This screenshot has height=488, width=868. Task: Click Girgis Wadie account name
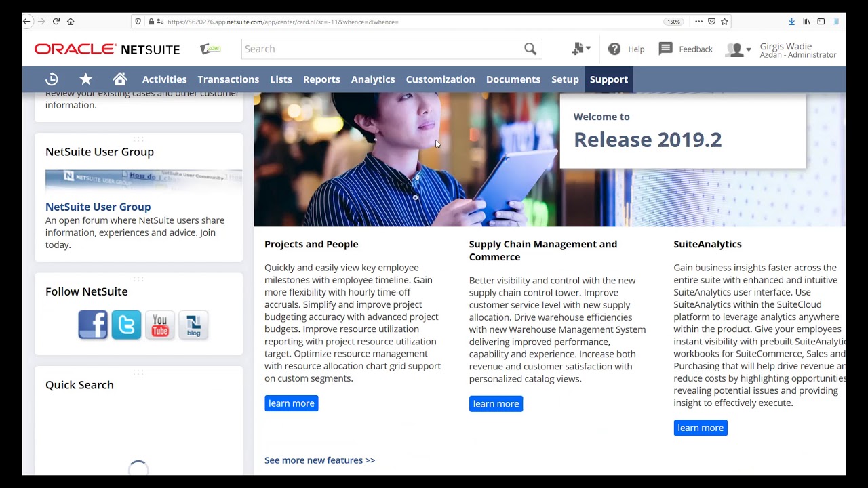pos(786,46)
